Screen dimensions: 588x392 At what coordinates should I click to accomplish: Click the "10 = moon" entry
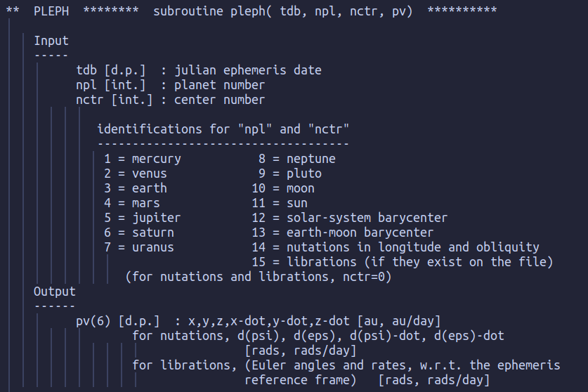click(x=282, y=188)
